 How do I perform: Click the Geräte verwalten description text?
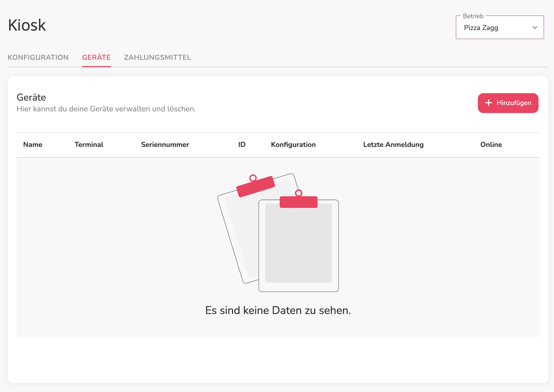pyautogui.click(x=106, y=109)
